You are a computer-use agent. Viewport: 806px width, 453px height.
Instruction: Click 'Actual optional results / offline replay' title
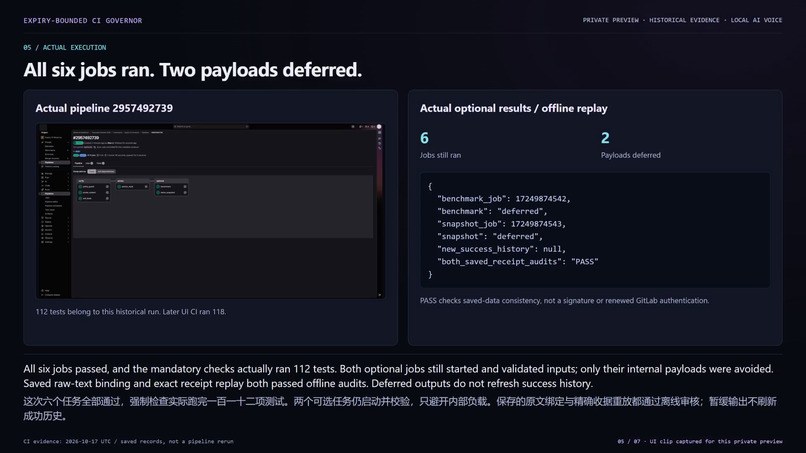(x=514, y=108)
